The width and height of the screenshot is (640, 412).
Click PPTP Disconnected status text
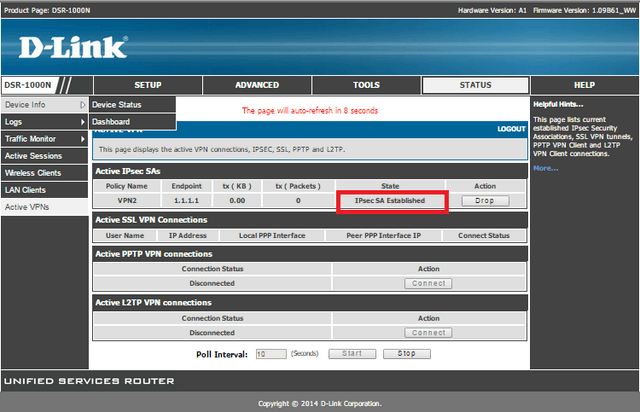pyautogui.click(x=212, y=283)
